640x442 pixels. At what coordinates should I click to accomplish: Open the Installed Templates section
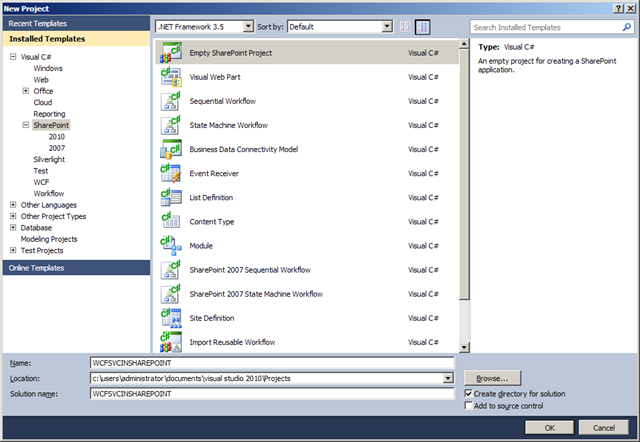pyautogui.click(x=76, y=39)
